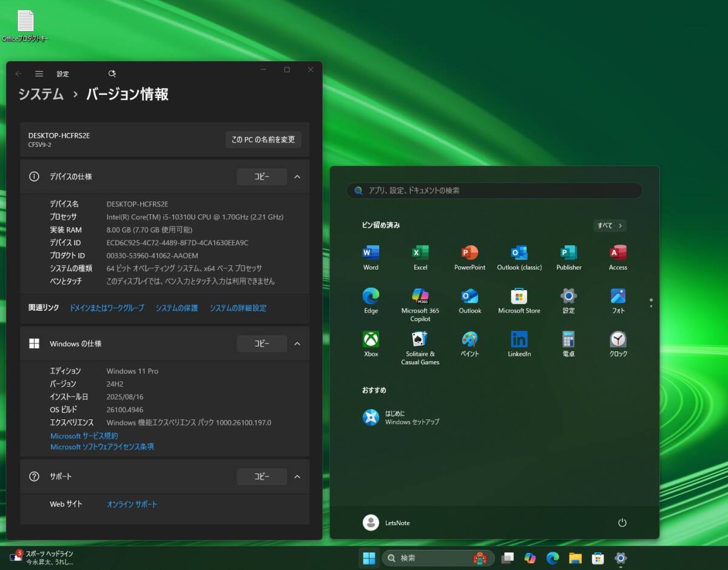Open Copilot from the taskbar
The image size is (728, 570).
tap(530, 558)
